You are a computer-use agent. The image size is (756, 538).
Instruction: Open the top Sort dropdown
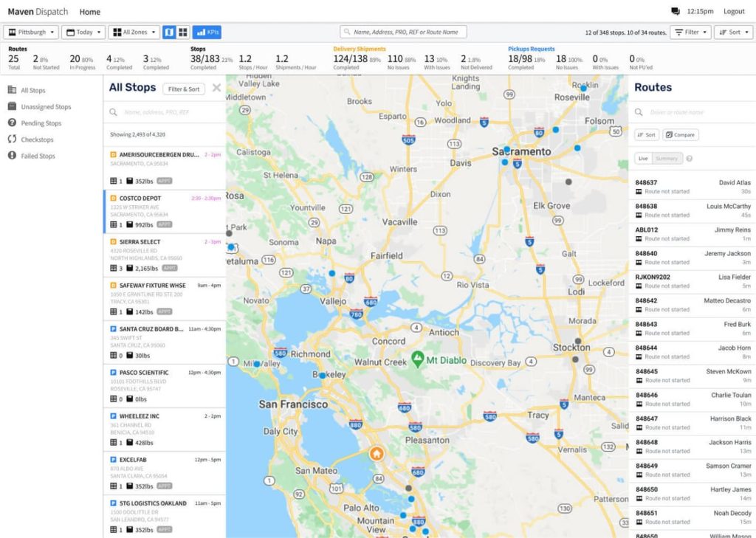(733, 32)
